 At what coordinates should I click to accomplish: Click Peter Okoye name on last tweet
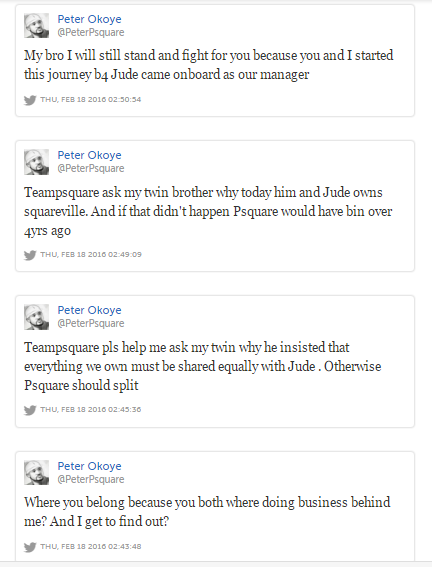pyautogui.click(x=89, y=466)
